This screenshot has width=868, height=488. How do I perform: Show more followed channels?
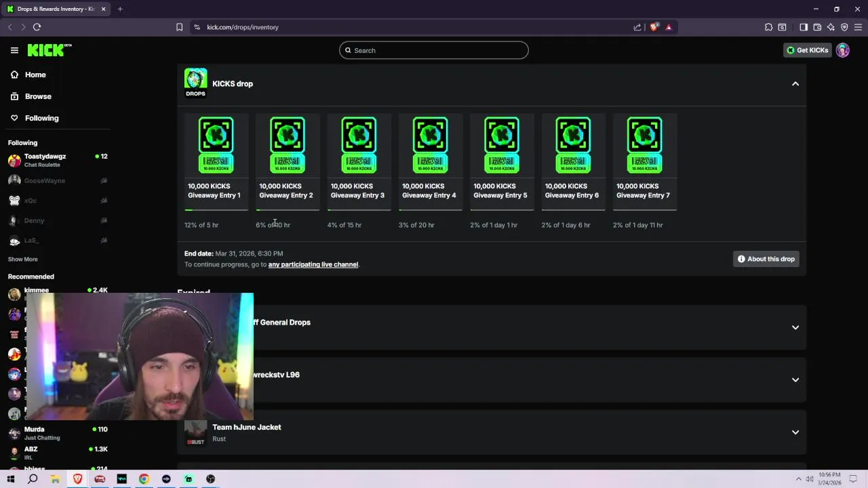(x=22, y=259)
